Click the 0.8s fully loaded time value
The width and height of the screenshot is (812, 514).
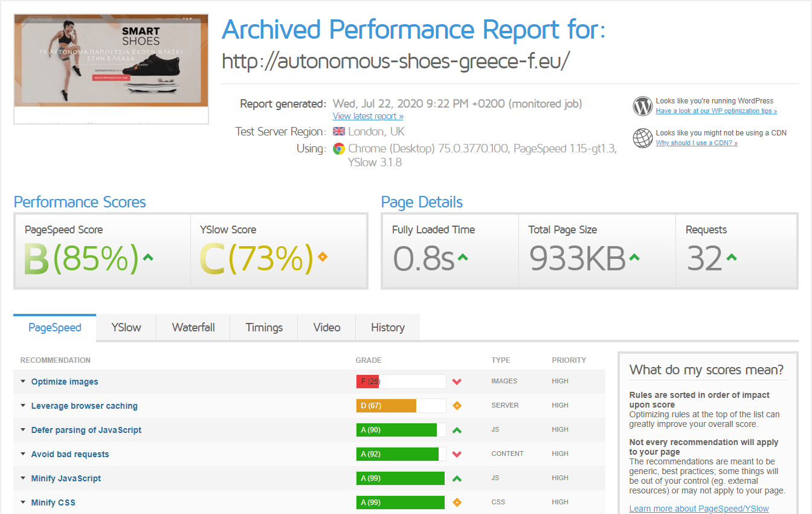(x=424, y=258)
